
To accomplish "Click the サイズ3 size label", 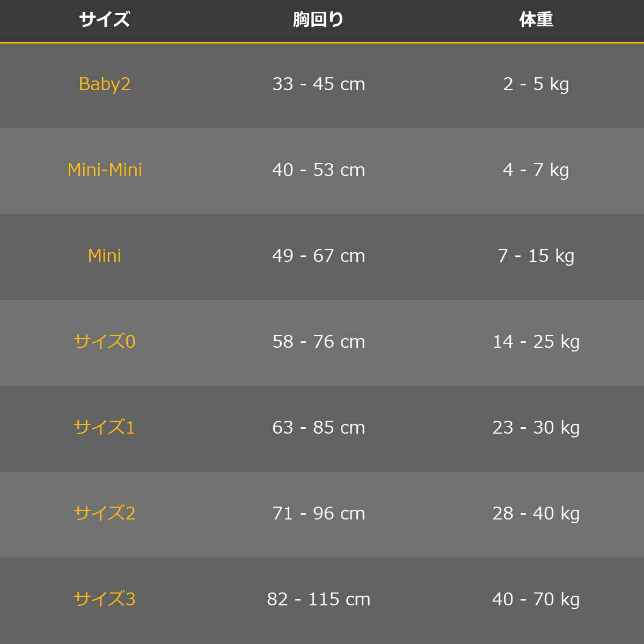I will pyautogui.click(x=105, y=599).
